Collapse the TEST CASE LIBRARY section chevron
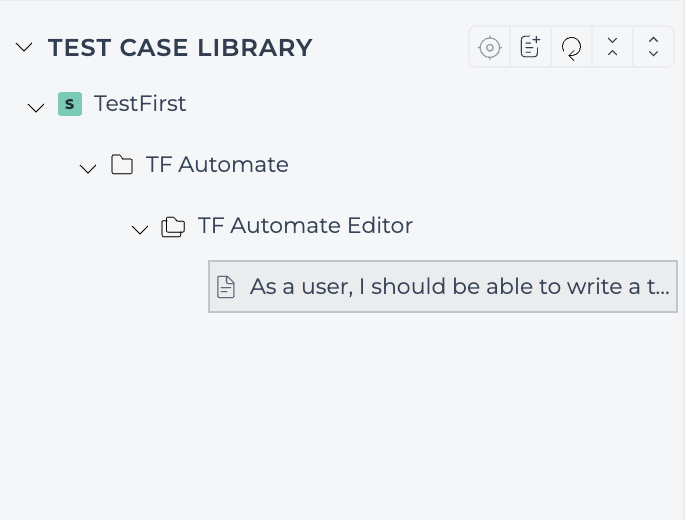The width and height of the screenshot is (686, 520). [24, 47]
